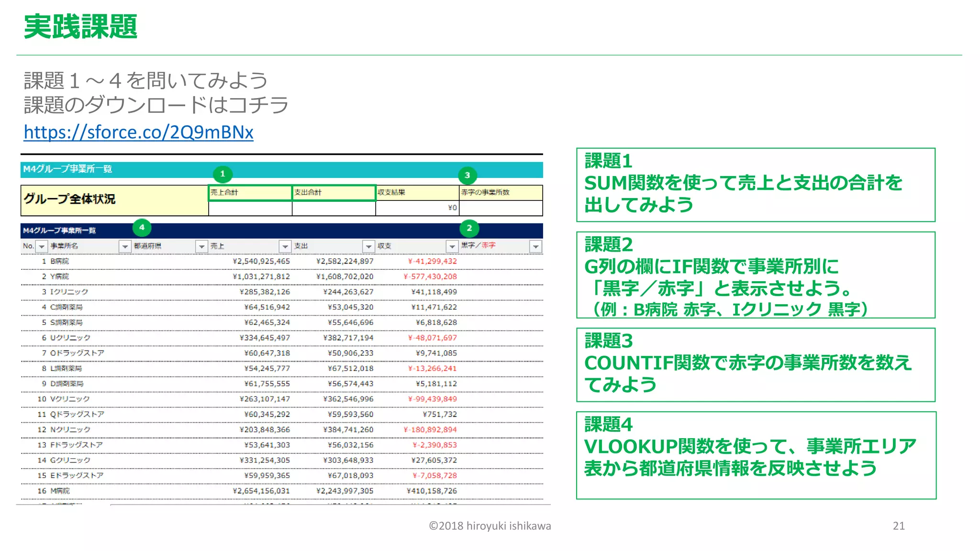Click the sales value ¥2,540,925,465
The width and height of the screenshot is (980, 551).
pyautogui.click(x=261, y=261)
